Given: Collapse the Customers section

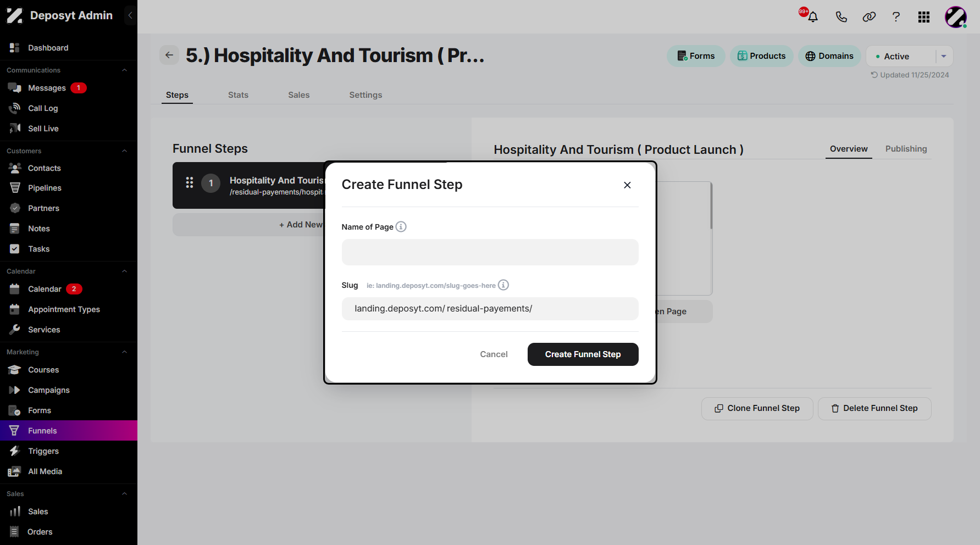Looking at the screenshot, I should point(125,151).
